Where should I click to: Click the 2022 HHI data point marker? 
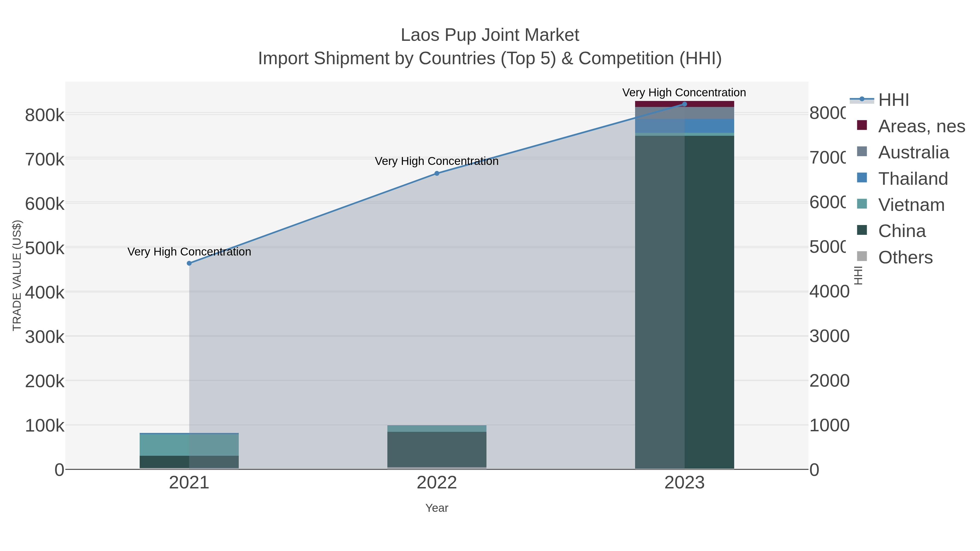pyautogui.click(x=437, y=173)
